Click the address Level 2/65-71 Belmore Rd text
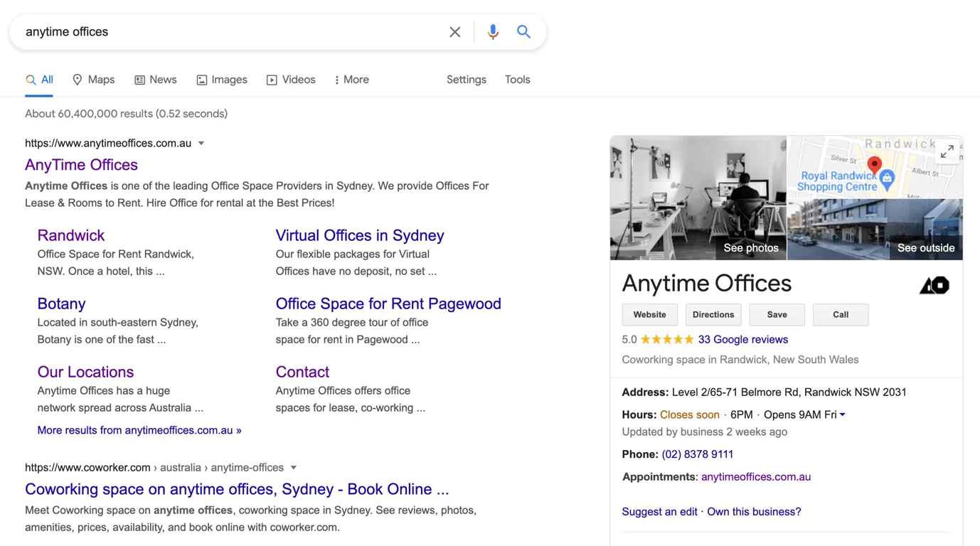980x546 pixels. [x=789, y=392]
